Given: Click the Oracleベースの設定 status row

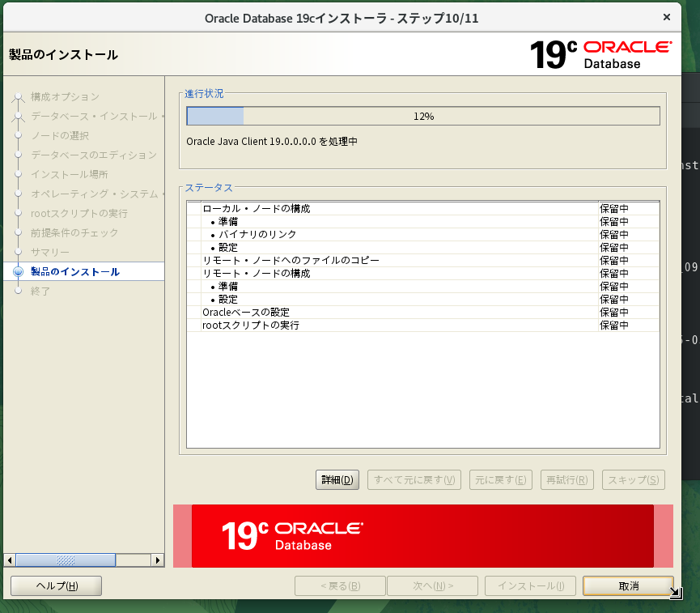Looking at the screenshot, I should click(x=423, y=313).
